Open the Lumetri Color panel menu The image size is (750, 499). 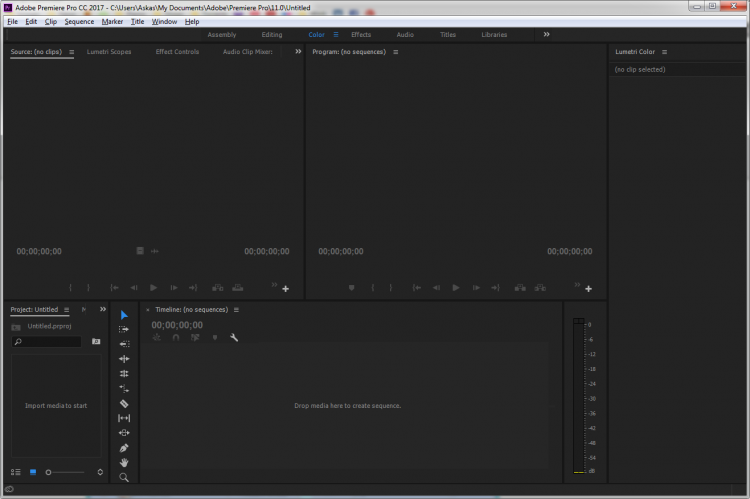click(665, 52)
